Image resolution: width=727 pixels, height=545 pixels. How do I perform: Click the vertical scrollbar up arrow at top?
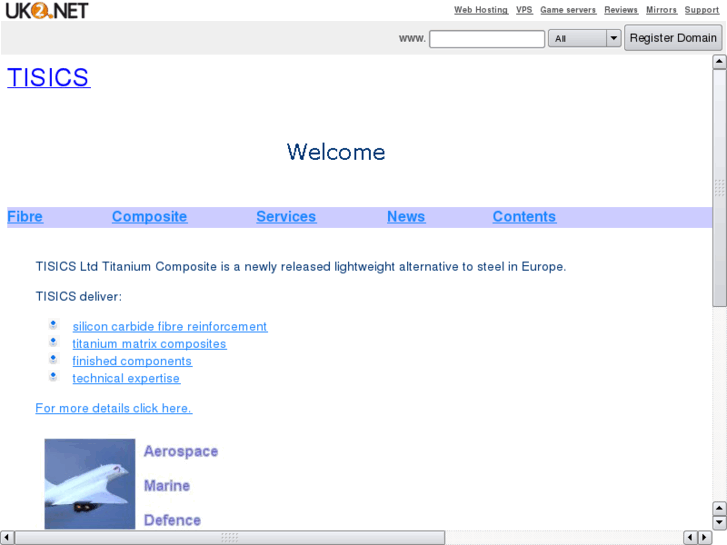(x=719, y=61)
